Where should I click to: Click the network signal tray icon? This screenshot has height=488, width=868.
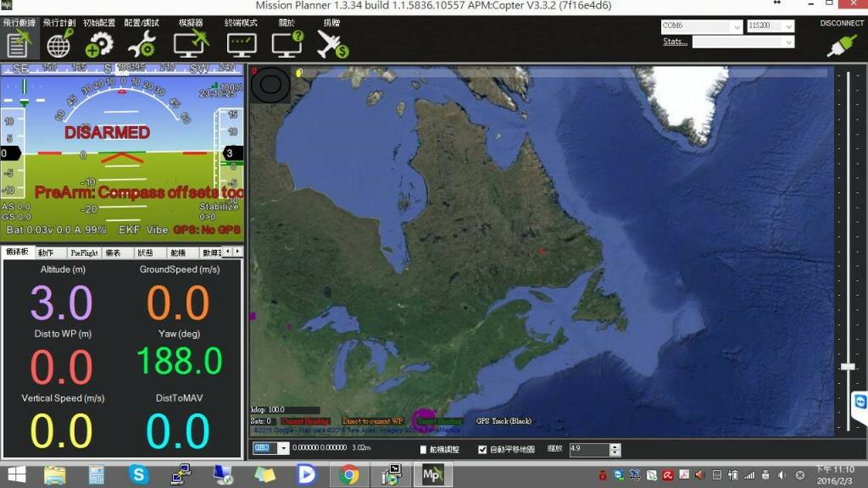749,475
